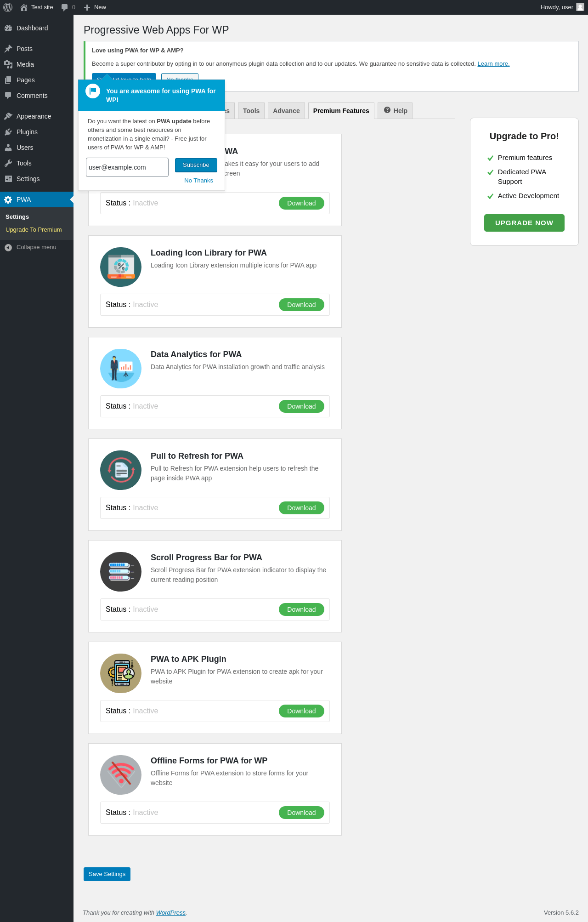588x922 pixels.
Task: Click the user avatar in admin bar
Action: [580, 7]
